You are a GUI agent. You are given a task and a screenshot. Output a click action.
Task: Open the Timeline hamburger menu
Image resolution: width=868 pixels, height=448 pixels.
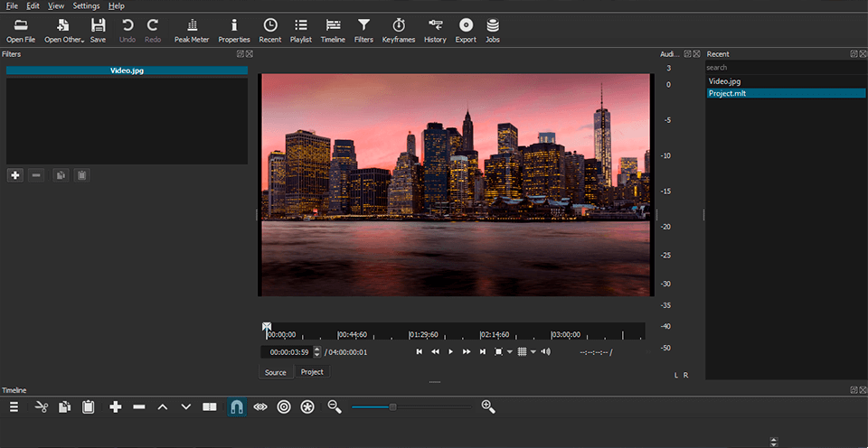click(14, 407)
